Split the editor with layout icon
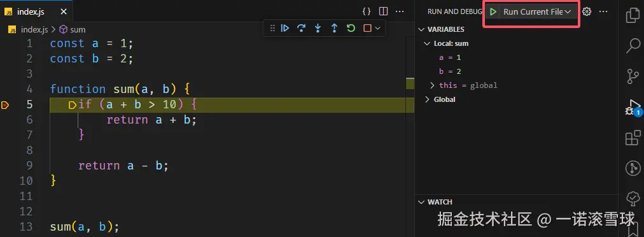This screenshot has width=644, height=237. (x=383, y=11)
